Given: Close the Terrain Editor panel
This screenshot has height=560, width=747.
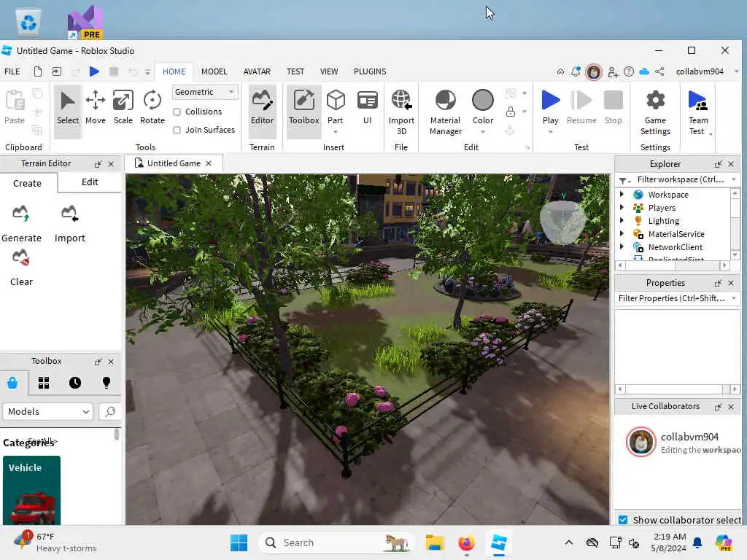Looking at the screenshot, I should [x=111, y=164].
